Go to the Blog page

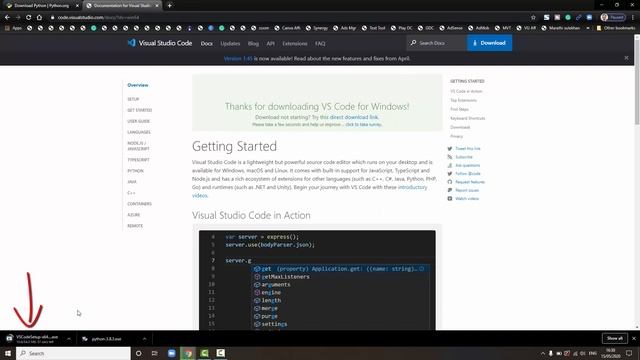click(x=253, y=43)
